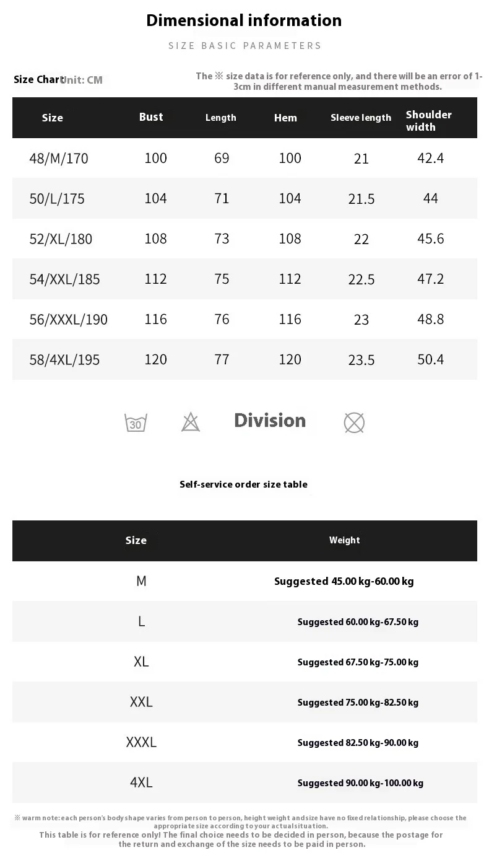Image resolution: width=489 pixels, height=868 pixels.
Task: Select the 52/XL/180 size row label
Action: coord(61,239)
